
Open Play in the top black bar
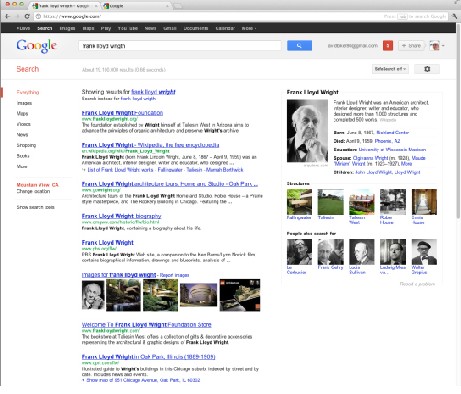pyautogui.click(x=106, y=28)
